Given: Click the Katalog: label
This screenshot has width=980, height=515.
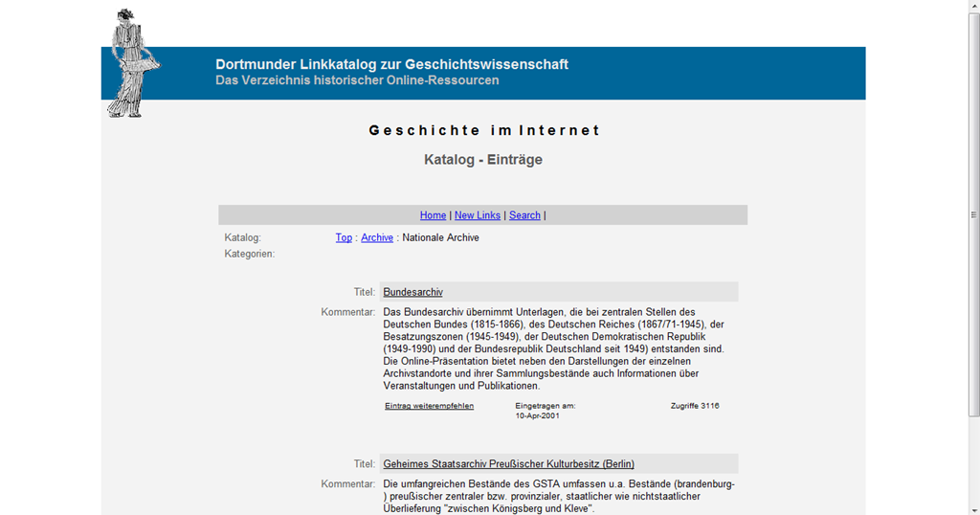Looking at the screenshot, I should tap(242, 237).
